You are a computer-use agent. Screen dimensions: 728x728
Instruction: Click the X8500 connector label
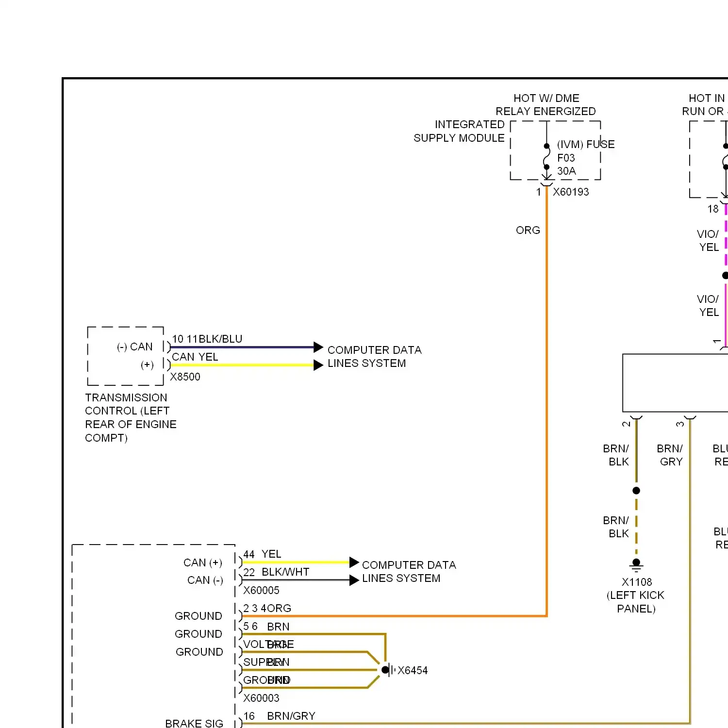point(185,377)
